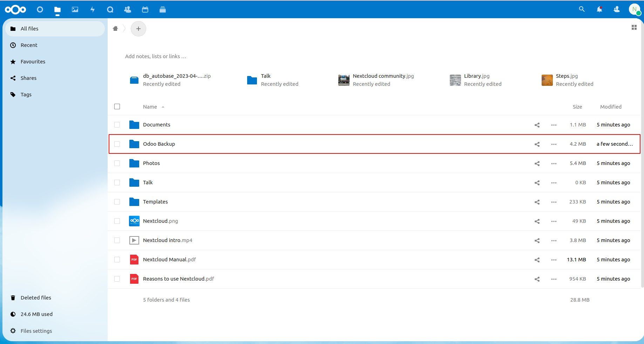Viewport: 644px width, 344px height.
Task: Open Deleted files in sidebar
Action: (36, 298)
